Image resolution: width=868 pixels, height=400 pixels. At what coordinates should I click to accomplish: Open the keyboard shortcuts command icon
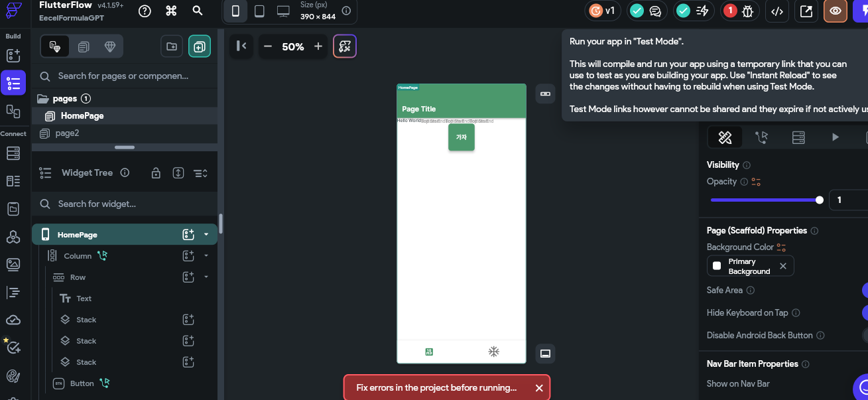click(171, 11)
